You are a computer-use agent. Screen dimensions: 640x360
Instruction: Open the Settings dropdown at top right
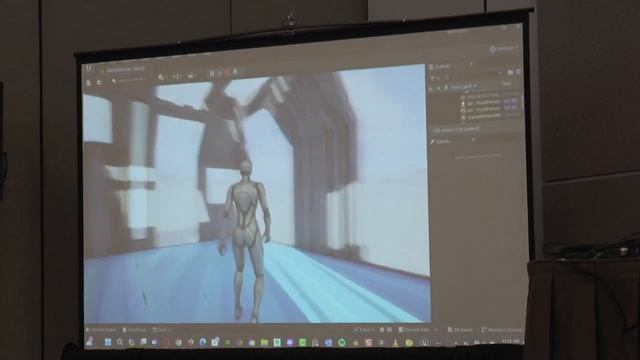tap(504, 49)
